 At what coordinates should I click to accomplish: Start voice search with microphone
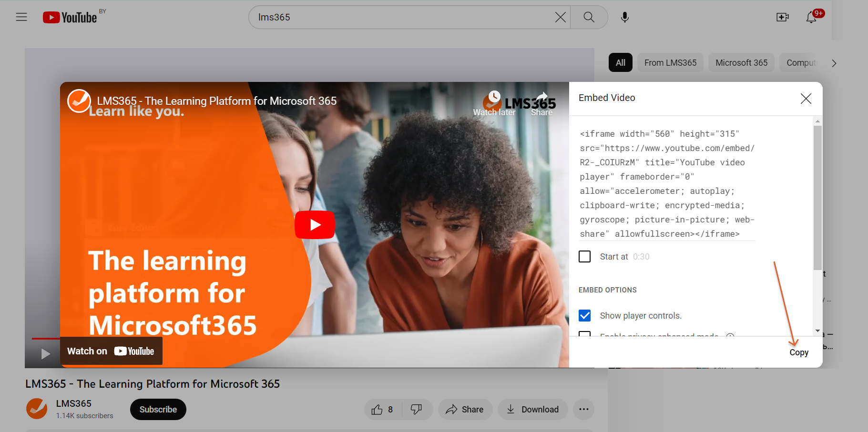pyautogui.click(x=624, y=18)
